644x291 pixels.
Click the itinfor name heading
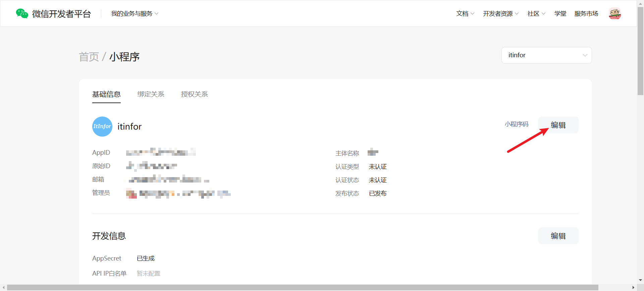click(129, 127)
